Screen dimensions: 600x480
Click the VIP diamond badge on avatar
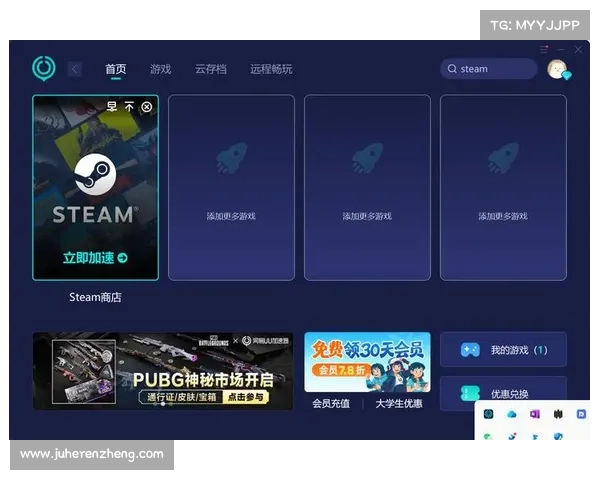click(566, 75)
